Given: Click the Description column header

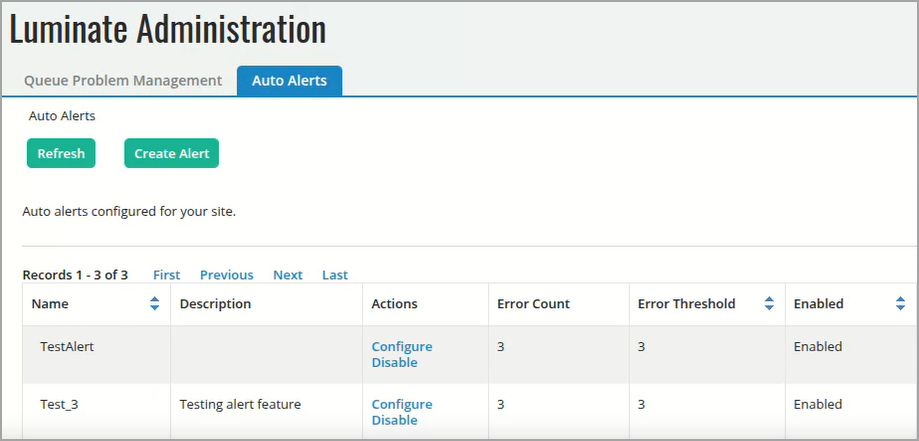Looking at the screenshot, I should [215, 304].
